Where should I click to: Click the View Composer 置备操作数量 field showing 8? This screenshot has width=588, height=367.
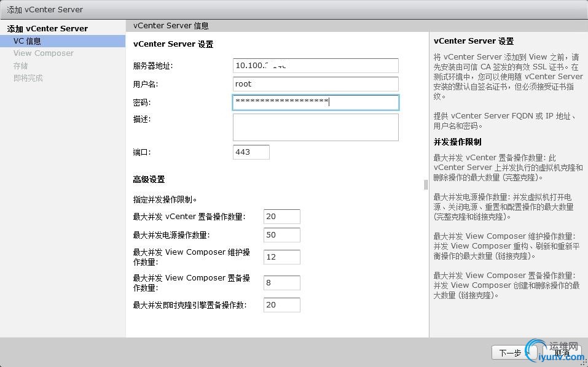281,283
